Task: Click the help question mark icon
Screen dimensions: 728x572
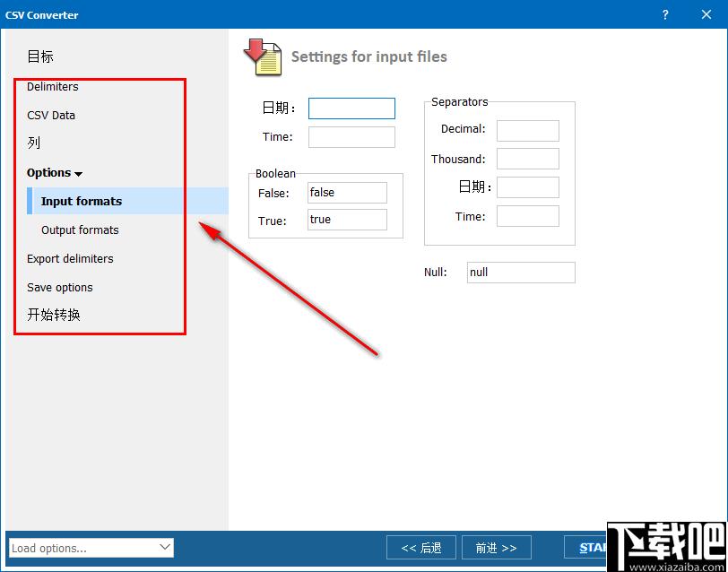Action: click(x=665, y=14)
